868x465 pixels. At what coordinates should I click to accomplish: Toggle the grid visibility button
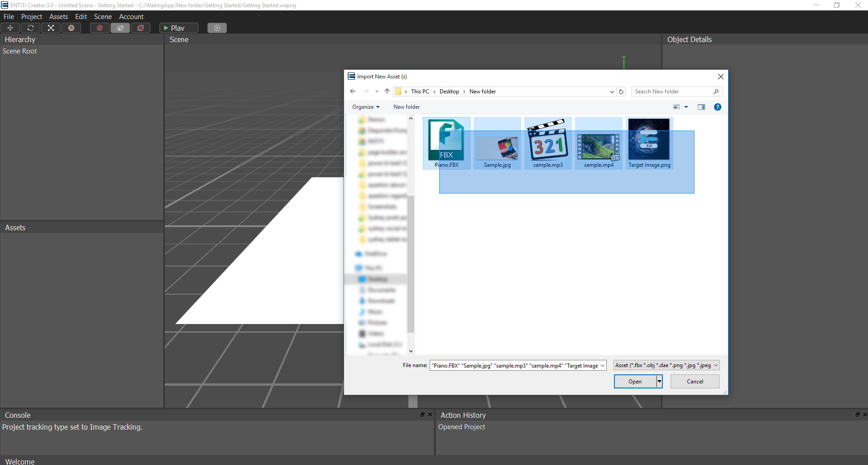100,28
